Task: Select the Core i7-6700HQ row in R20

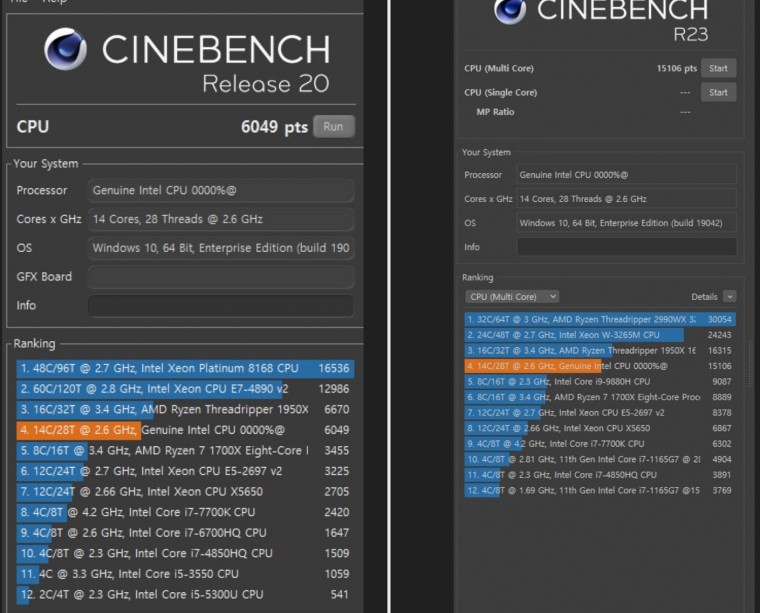Action: tap(185, 533)
